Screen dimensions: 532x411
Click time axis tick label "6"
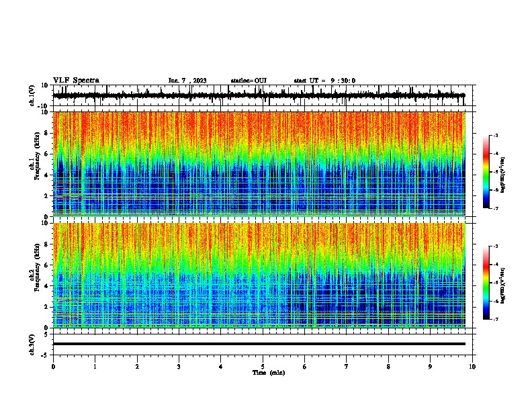[305, 367]
